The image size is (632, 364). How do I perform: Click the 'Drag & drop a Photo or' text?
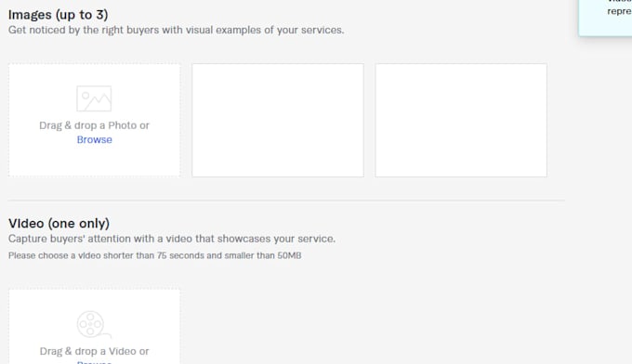94,125
